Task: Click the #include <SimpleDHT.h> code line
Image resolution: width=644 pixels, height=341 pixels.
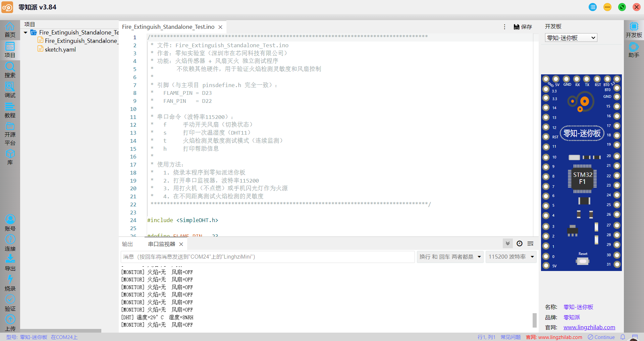Action: 183,220
